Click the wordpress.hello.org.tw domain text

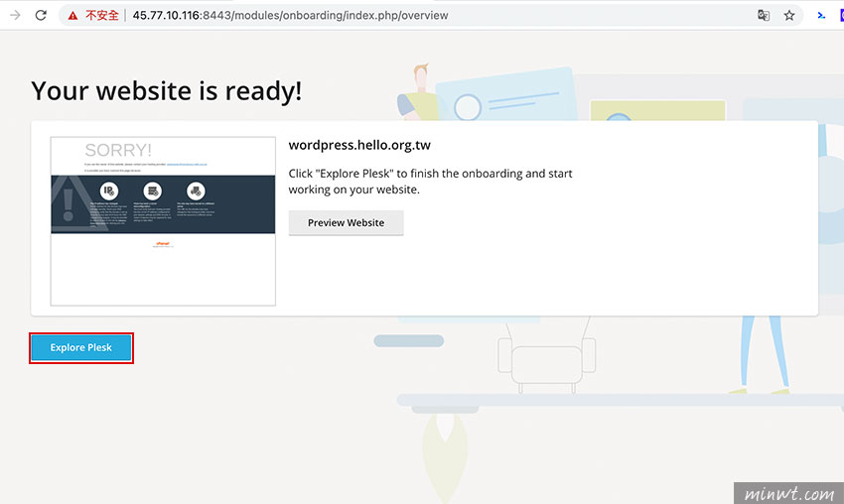pos(359,145)
